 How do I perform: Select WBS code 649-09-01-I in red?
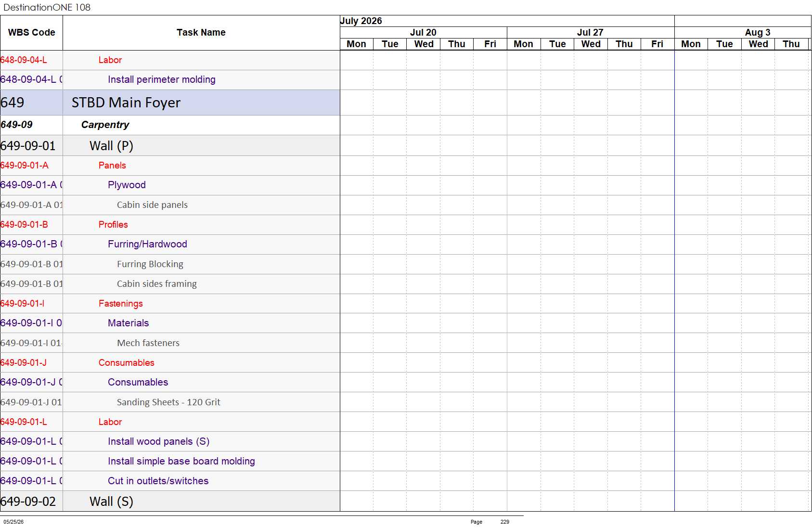22,304
